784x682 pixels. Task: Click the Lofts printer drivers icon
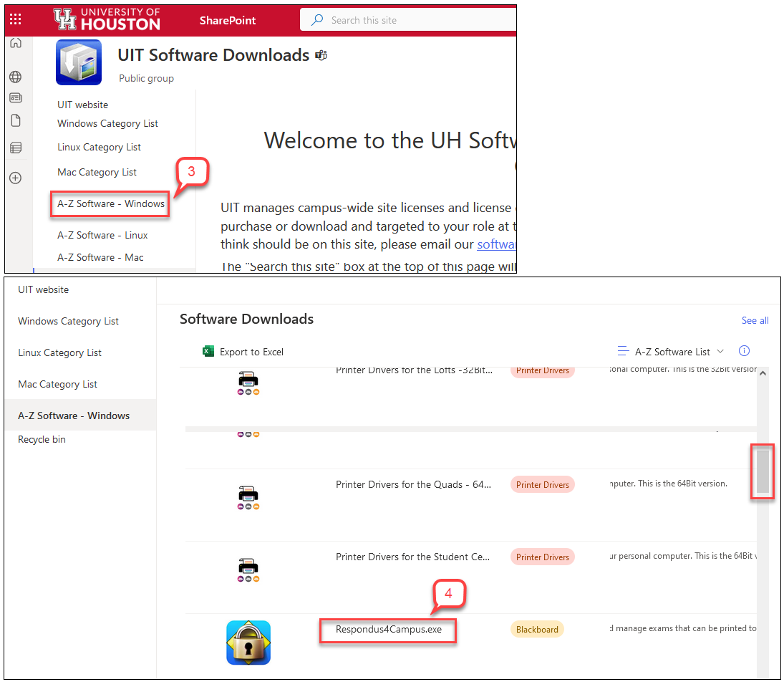coord(248,383)
